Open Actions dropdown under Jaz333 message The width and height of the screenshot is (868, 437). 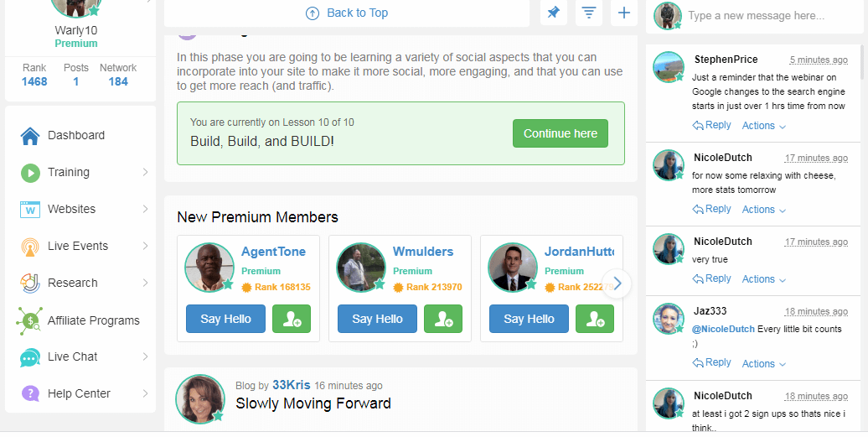coord(764,364)
